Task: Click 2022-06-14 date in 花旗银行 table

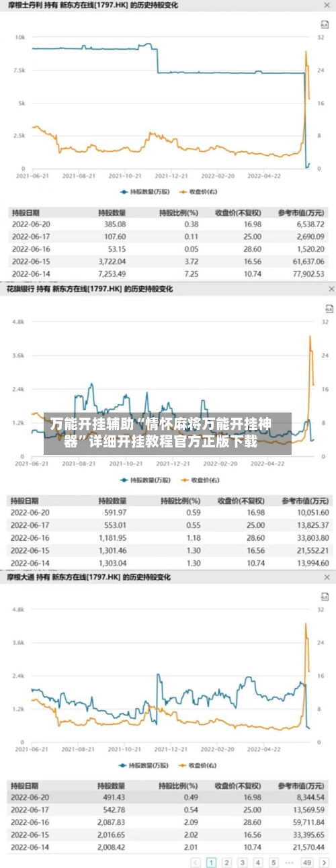Action: pyautogui.click(x=31, y=562)
